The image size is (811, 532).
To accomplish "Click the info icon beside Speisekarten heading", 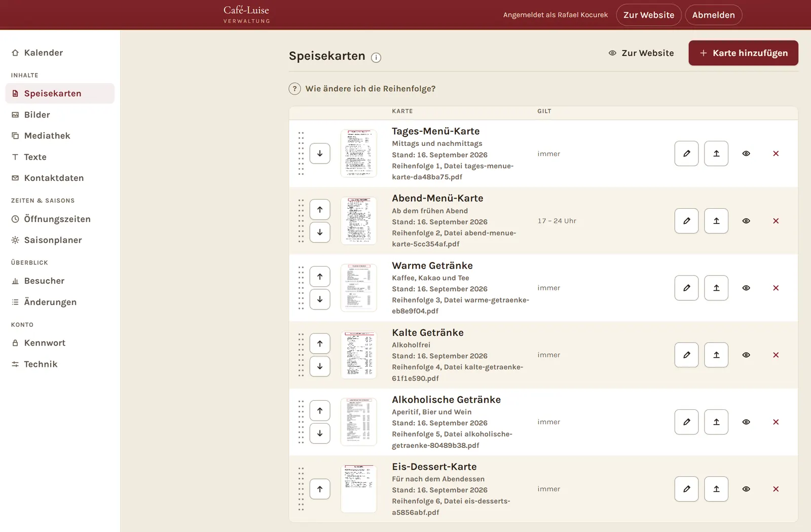I will point(376,57).
